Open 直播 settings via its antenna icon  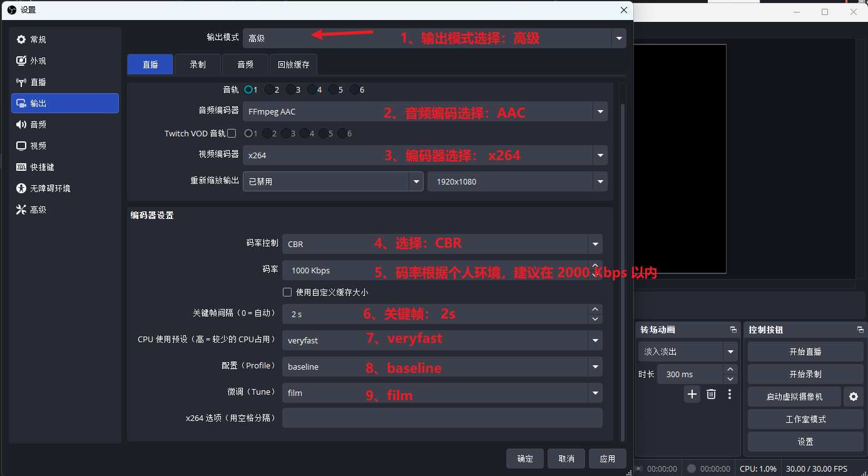click(x=21, y=82)
